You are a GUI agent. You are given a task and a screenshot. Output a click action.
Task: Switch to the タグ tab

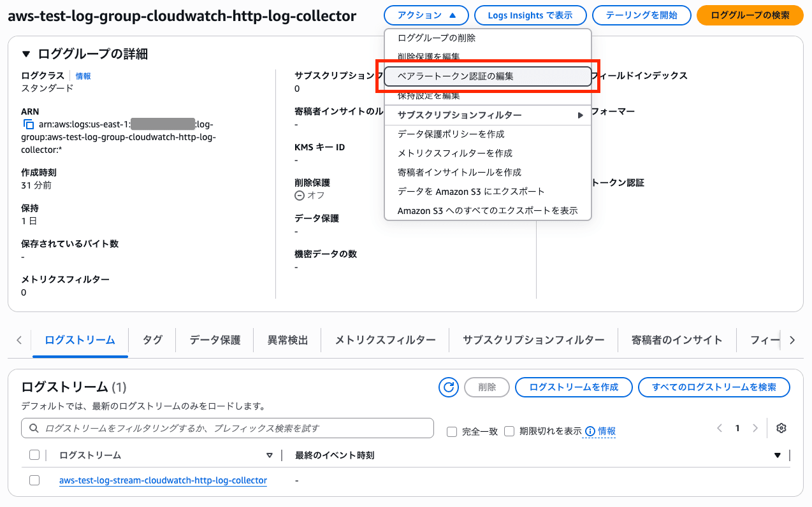(152, 339)
